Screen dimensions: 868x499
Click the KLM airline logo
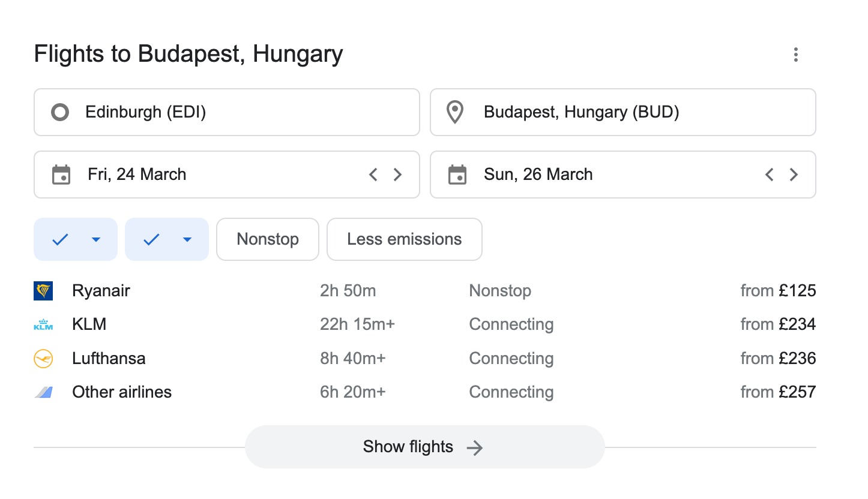(x=43, y=324)
